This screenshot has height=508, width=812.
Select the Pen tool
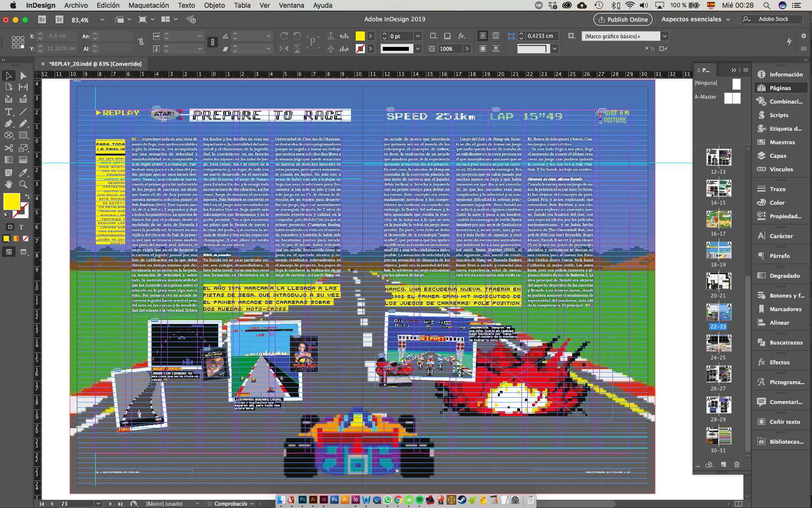[9, 123]
